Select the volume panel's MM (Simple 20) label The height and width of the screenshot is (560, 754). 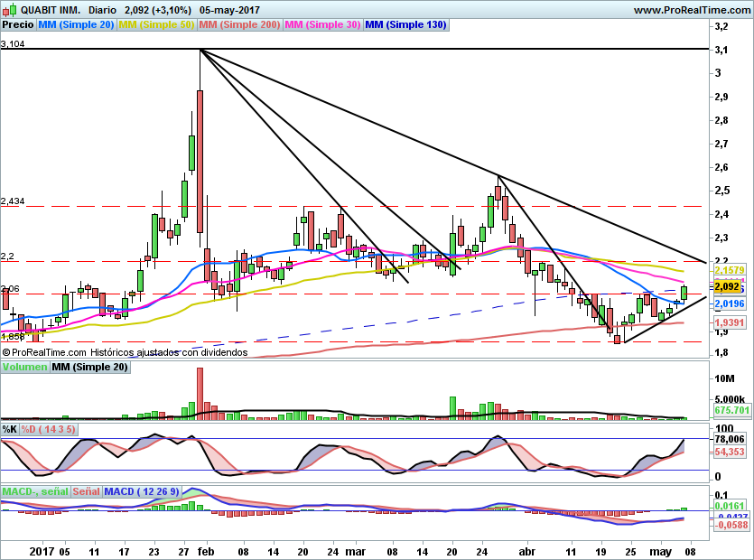[89, 367]
